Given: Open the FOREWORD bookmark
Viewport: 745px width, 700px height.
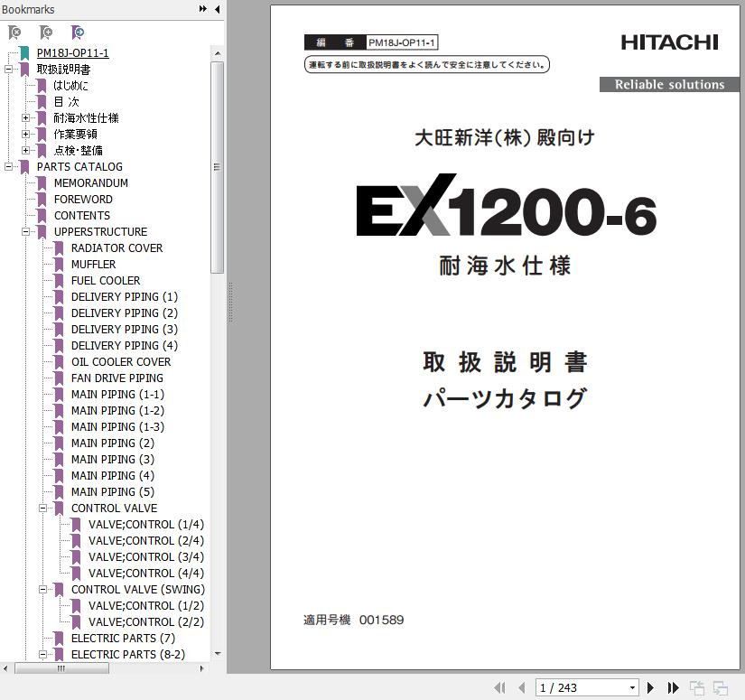Looking at the screenshot, I should (x=83, y=199).
